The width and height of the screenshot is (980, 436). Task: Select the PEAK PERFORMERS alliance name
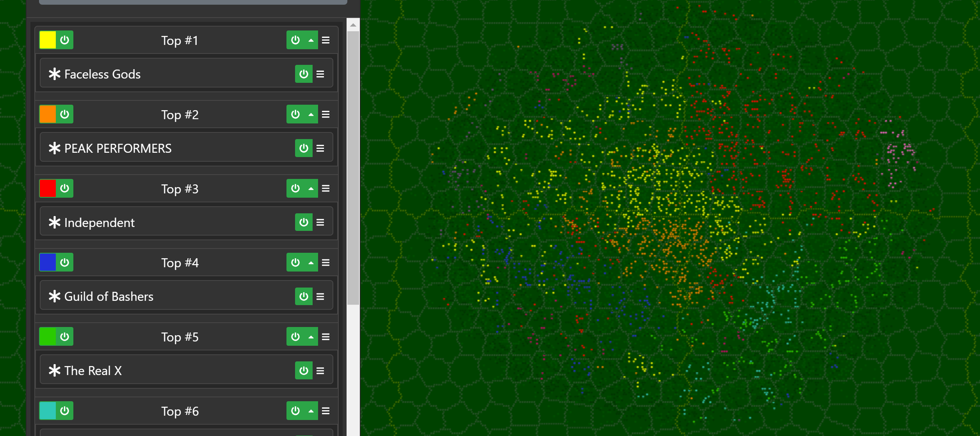click(x=118, y=148)
